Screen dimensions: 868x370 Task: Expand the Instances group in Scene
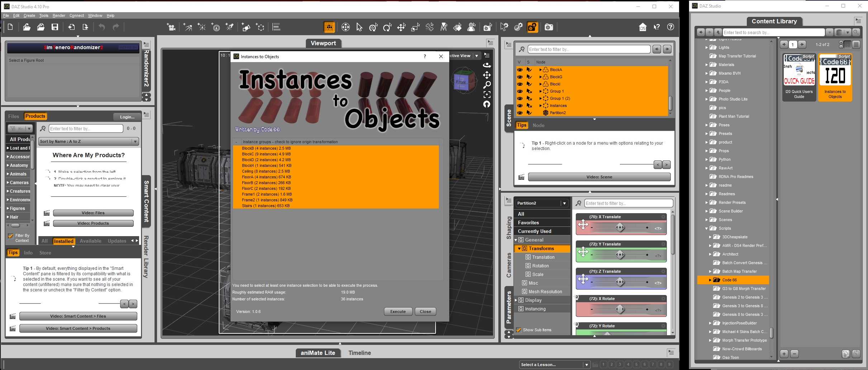(540, 106)
